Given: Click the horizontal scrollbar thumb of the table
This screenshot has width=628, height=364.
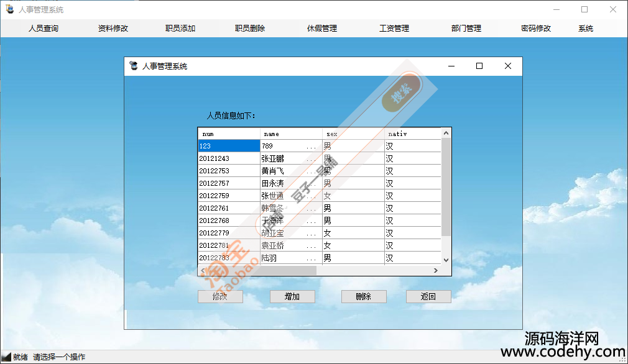Looking at the screenshot, I should click(262, 271).
